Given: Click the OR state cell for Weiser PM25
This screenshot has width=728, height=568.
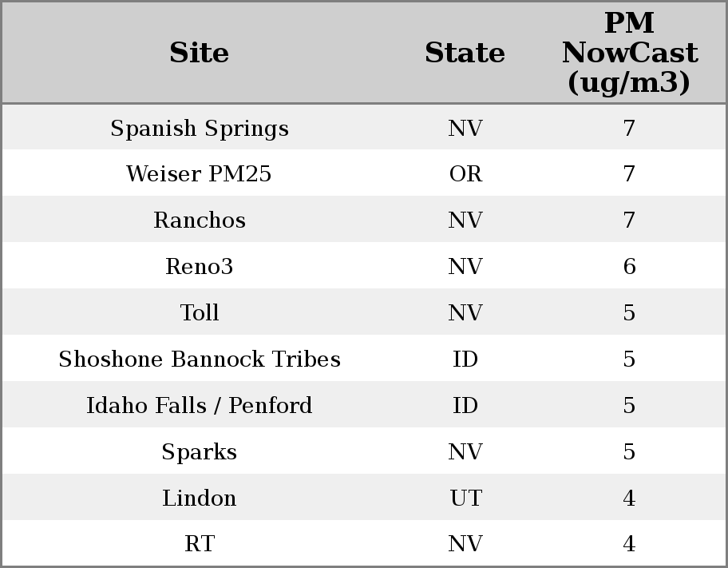Looking at the screenshot, I should click(465, 174).
